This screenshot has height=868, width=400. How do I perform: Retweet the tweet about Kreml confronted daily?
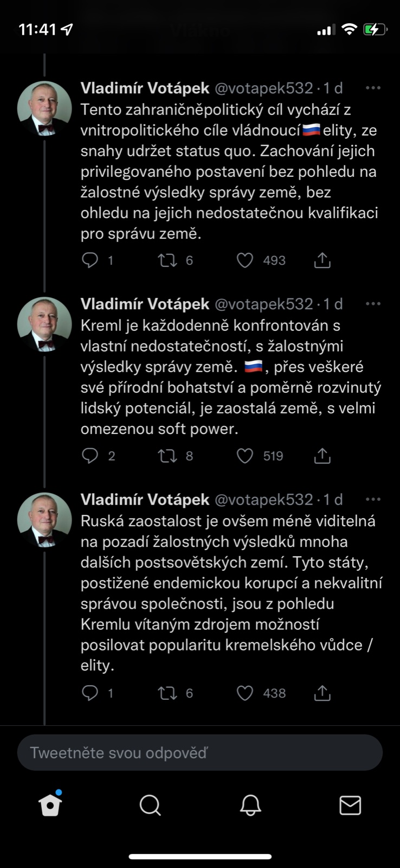tap(167, 456)
